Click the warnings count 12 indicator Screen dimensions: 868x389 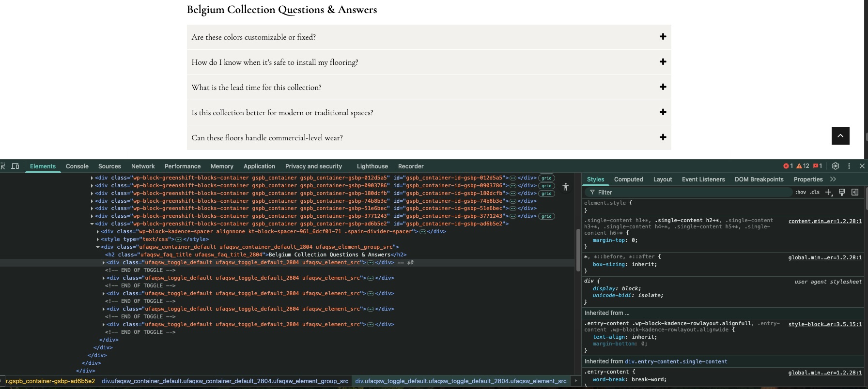tap(803, 166)
